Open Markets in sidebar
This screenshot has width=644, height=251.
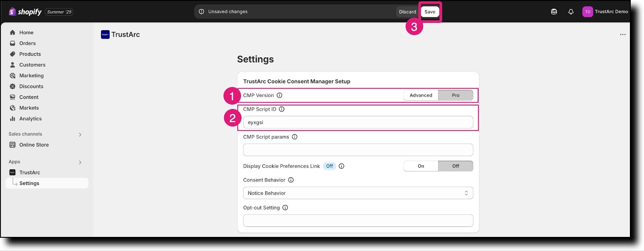tap(29, 108)
